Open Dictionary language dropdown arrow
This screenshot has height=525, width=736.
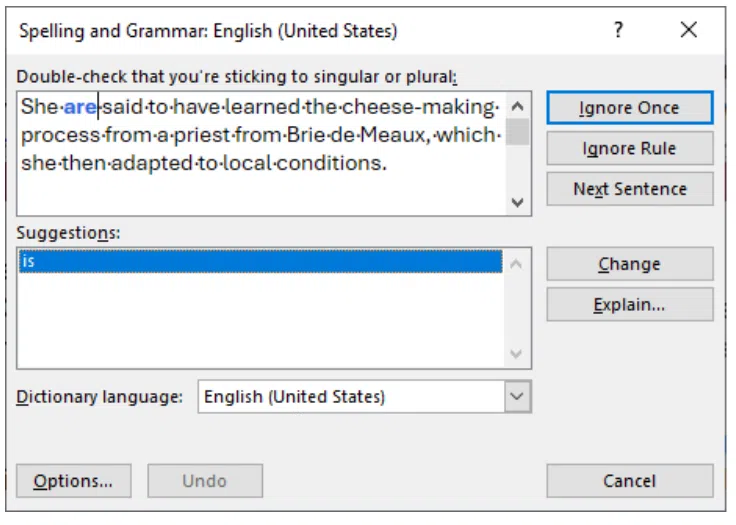coord(517,396)
